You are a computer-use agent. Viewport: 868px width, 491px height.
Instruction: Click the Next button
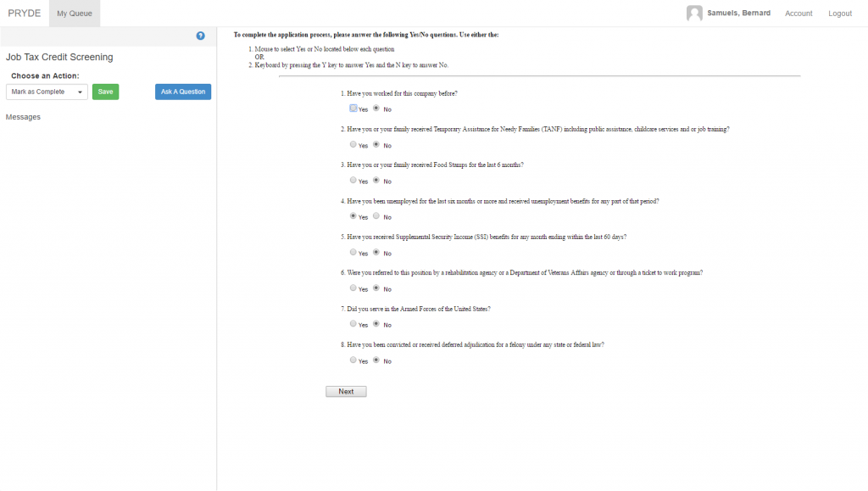coord(346,392)
